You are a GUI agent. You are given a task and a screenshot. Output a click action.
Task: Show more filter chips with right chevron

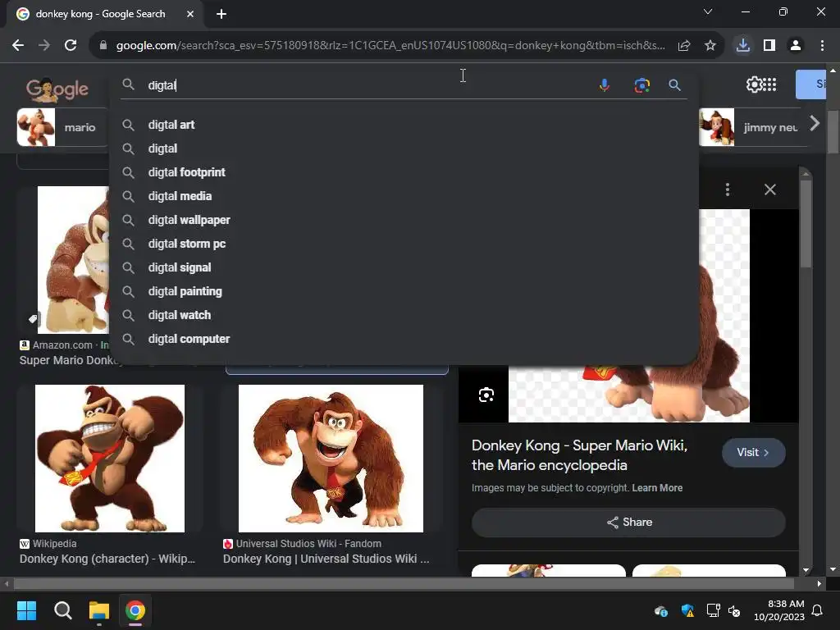[x=815, y=124]
